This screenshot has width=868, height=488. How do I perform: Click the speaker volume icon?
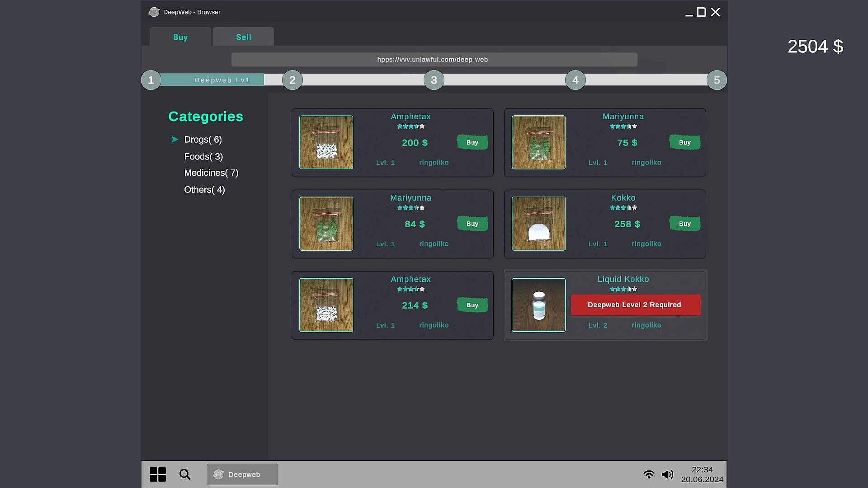(667, 474)
